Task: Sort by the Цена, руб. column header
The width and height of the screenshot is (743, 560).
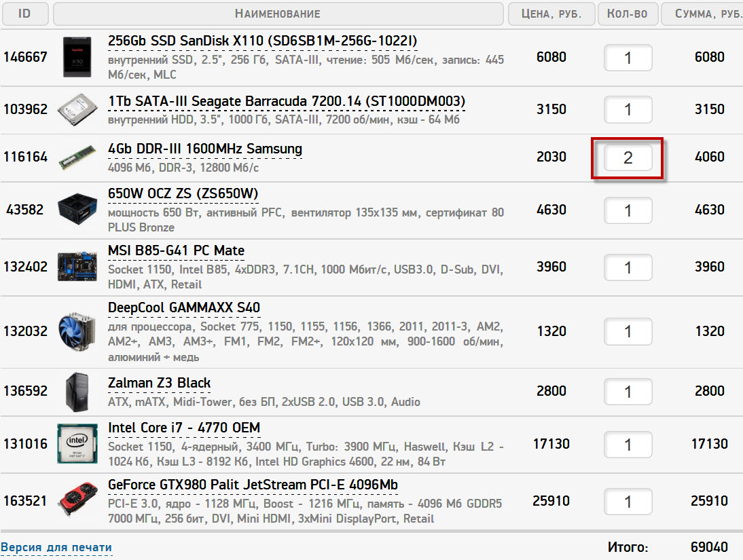Action: [551, 14]
